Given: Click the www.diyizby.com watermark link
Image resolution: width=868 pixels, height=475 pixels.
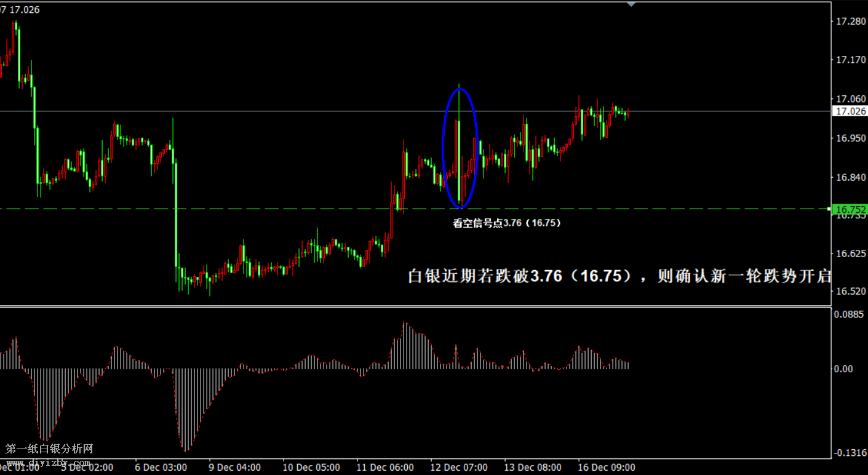Looking at the screenshot, I should (x=48, y=461).
